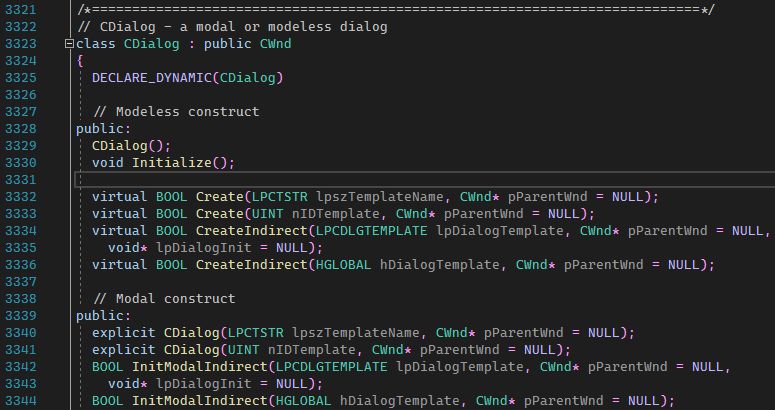Click 'LPCTSTR' type on line 3340
Image resolution: width=775 pixels, height=410 pixels.
pyautogui.click(x=256, y=333)
